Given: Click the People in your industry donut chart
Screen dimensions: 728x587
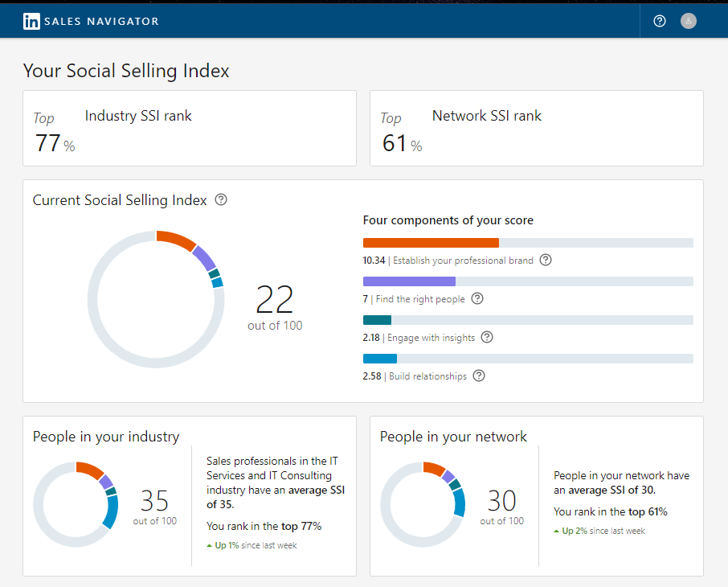Looking at the screenshot, I should [x=76, y=504].
